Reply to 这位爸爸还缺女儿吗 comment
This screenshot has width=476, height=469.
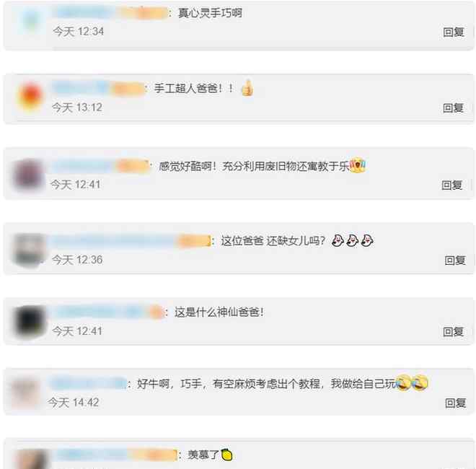click(x=455, y=260)
